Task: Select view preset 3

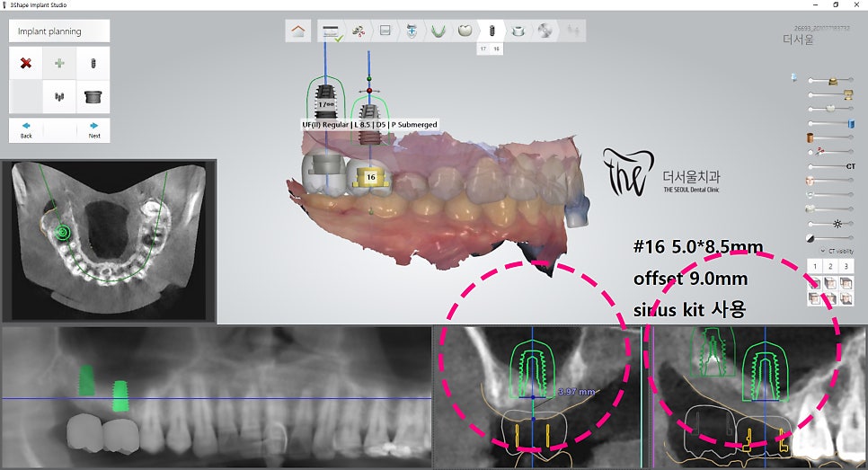Action: coord(846,266)
